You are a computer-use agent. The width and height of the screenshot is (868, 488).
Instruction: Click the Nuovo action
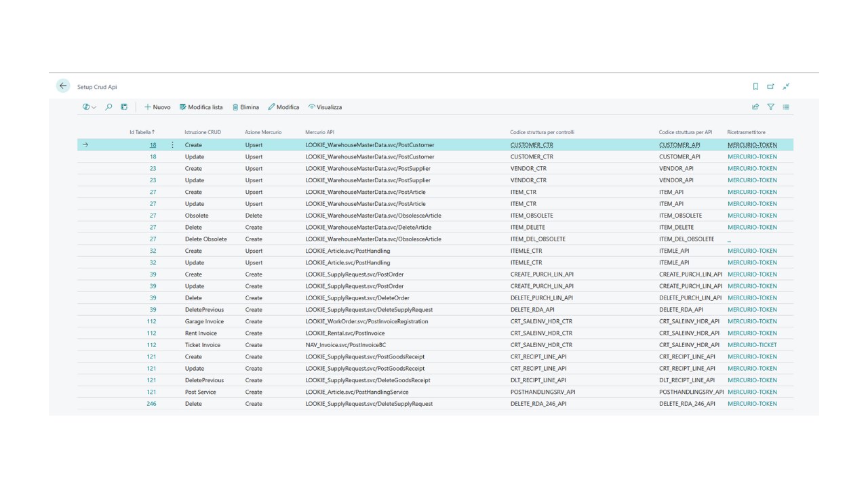157,107
